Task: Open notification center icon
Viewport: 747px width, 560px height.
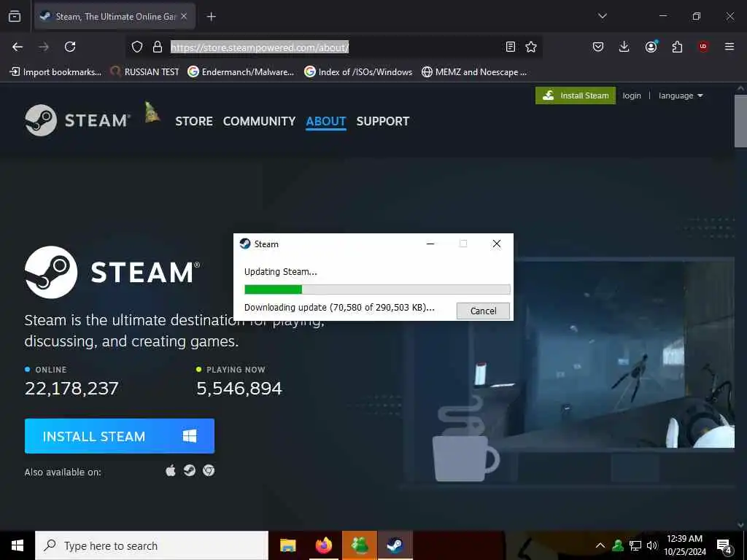Action: 724,546
